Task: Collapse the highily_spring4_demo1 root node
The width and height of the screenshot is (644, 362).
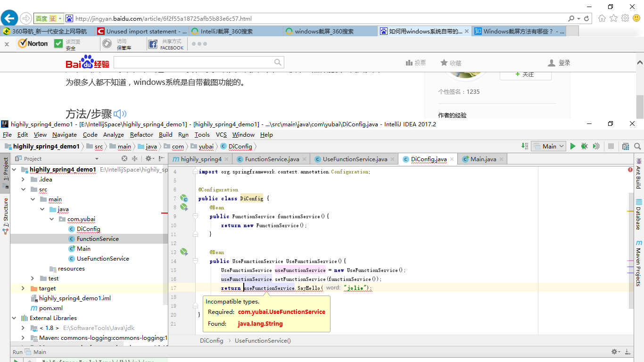Action: (14, 170)
